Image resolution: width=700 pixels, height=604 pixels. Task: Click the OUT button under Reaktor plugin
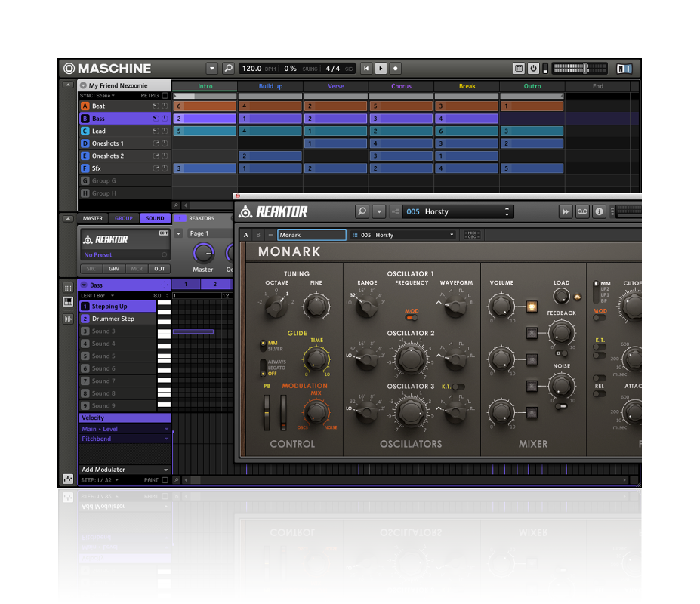coord(159,269)
